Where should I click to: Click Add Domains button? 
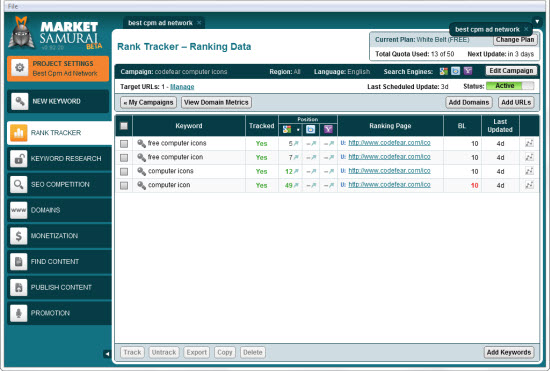[469, 102]
